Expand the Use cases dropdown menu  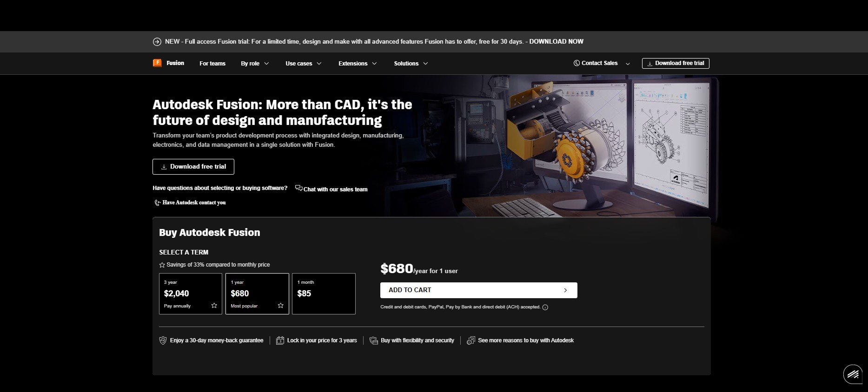coord(304,64)
